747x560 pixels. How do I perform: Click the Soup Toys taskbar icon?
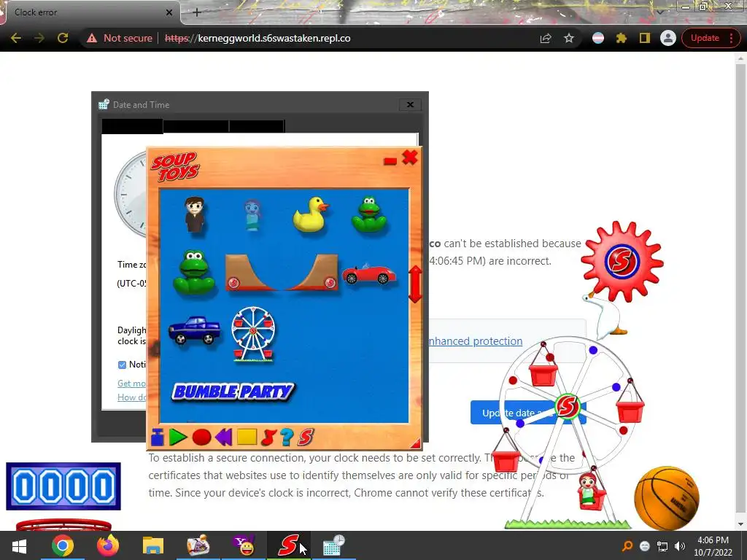pos(289,545)
